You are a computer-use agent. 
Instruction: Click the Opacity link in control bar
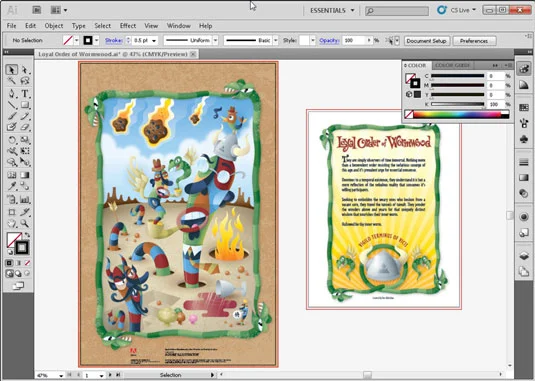click(329, 40)
